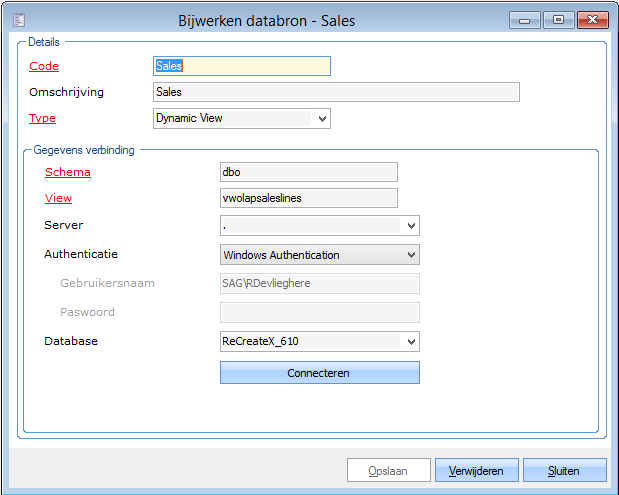Click the red Schema label link
Viewport: 619px width, 495px height.
pyautogui.click(x=67, y=172)
